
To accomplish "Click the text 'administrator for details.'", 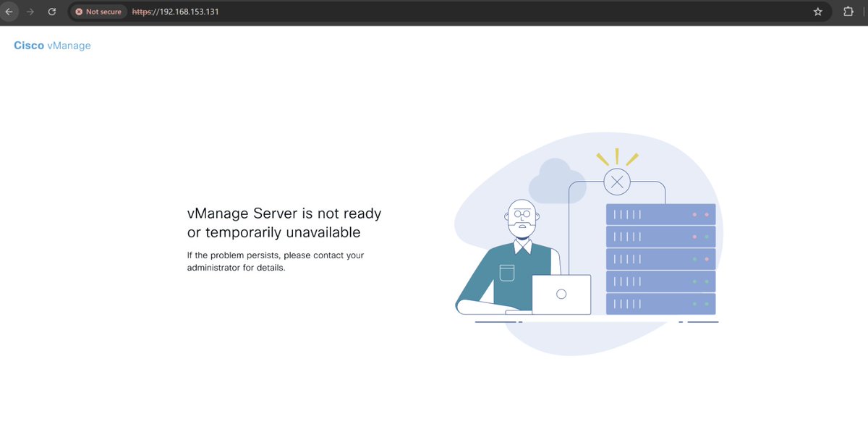I will (x=237, y=268).
